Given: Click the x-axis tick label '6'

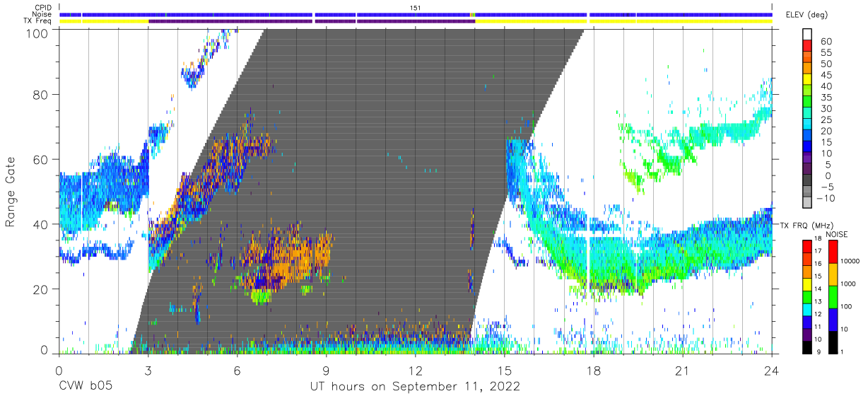Looking at the screenshot, I should click(x=237, y=370).
